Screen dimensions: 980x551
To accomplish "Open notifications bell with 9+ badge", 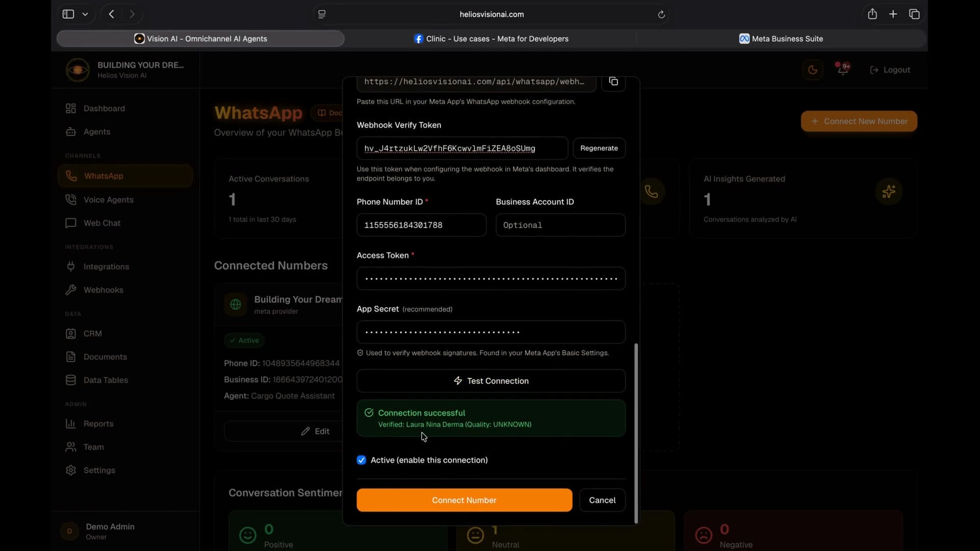I will pos(843,69).
